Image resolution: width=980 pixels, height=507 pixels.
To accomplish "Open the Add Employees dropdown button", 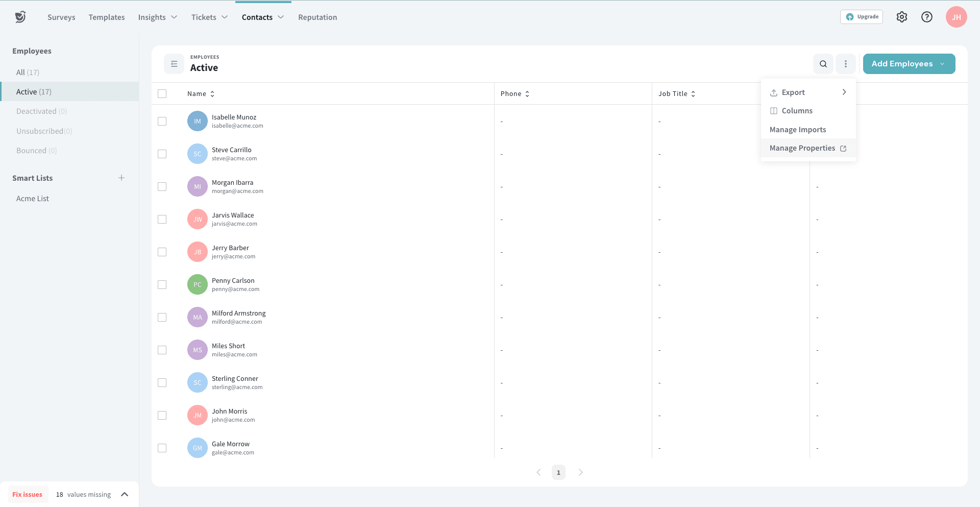I will (x=909, y=64).
